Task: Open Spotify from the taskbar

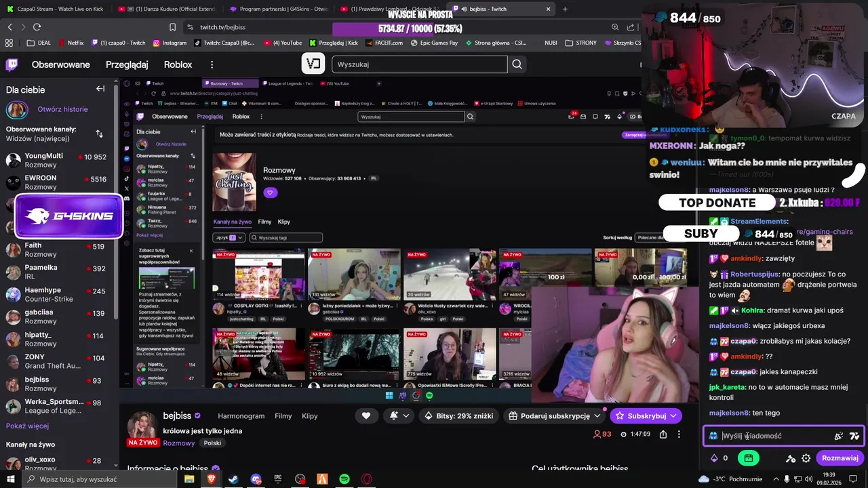Action: click(344, 479)
